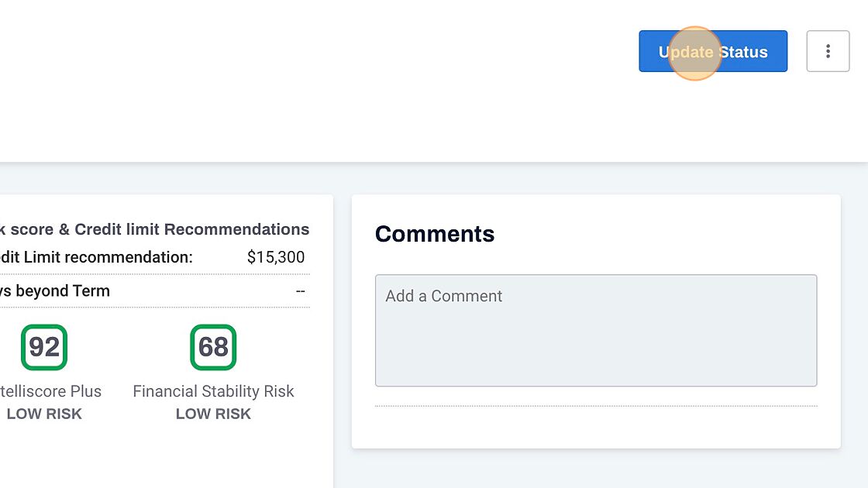This screenshot has width=868, height=488.
Task: Click the blank space below the risk scores
Action: [x=155, y=457]
